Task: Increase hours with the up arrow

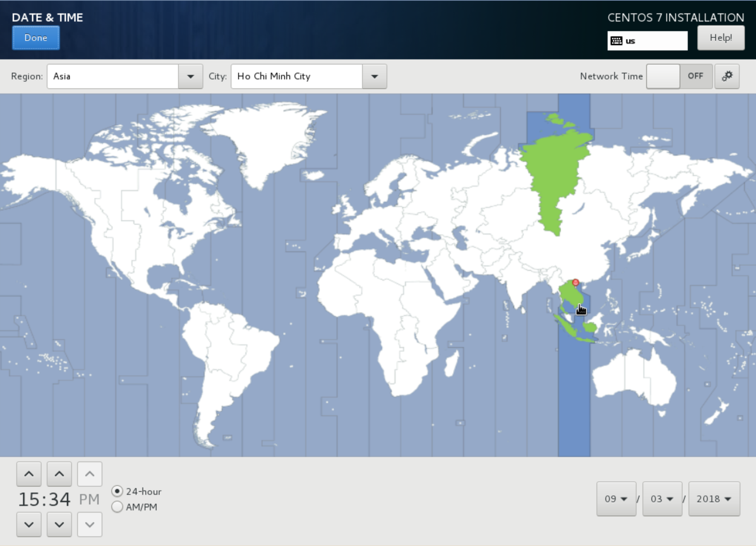Action: (x=29, y=474)
